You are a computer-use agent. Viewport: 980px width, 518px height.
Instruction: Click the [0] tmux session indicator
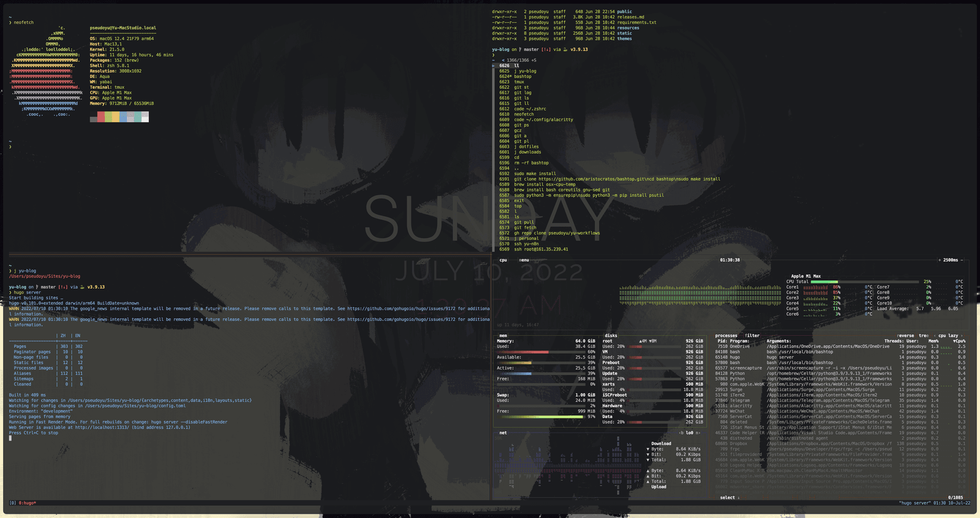[x=13, y=503]
